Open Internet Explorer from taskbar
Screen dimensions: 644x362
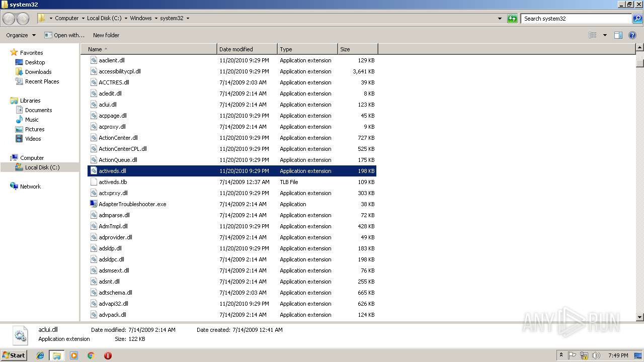pos(40,355)
